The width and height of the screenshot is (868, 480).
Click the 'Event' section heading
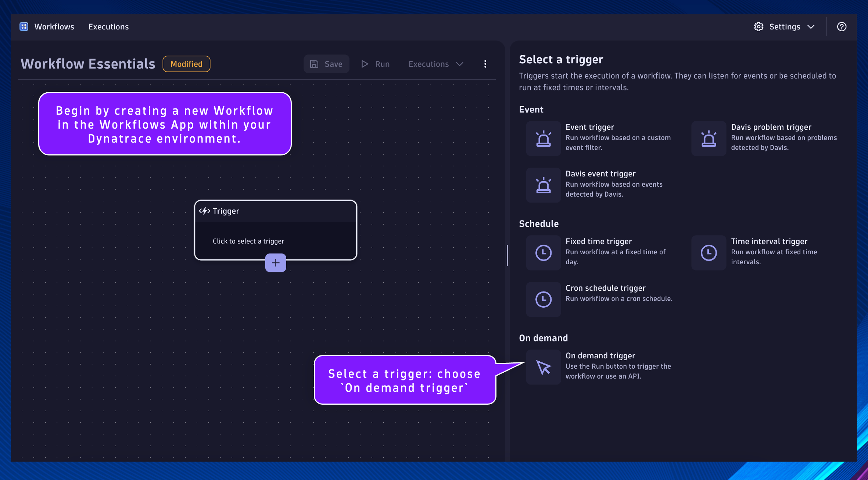[x=531, y=110]
